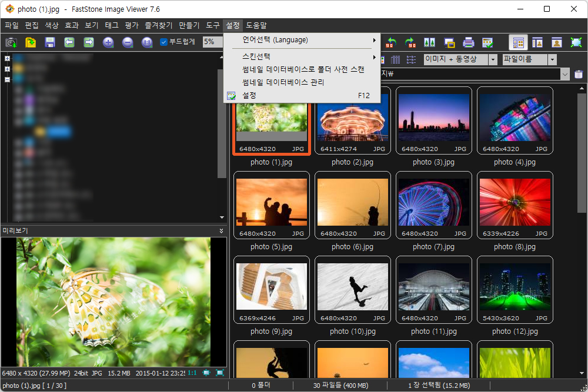Click the zoom out minus icon
588x392 pixels.
pos(128,42)
